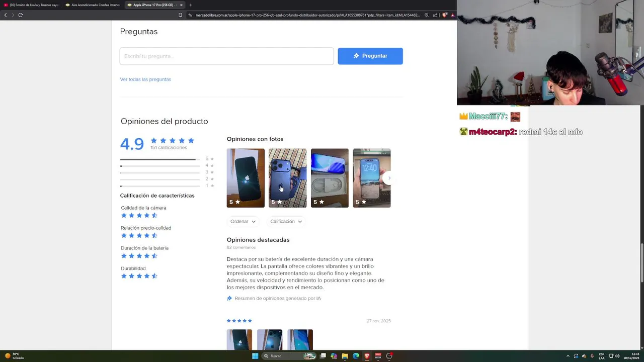This screenshot has width=644, height=362.
Task: Click the microphone icon in system tray
Action: click(x=592, y=356)
